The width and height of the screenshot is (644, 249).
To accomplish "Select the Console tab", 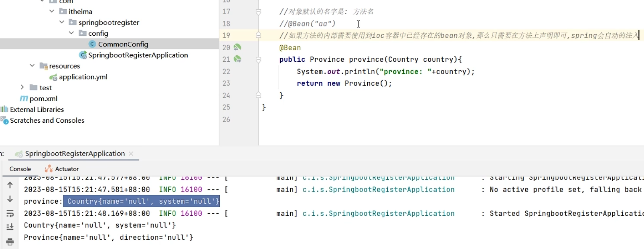I will pyautogui.click(x=20, y=169).
